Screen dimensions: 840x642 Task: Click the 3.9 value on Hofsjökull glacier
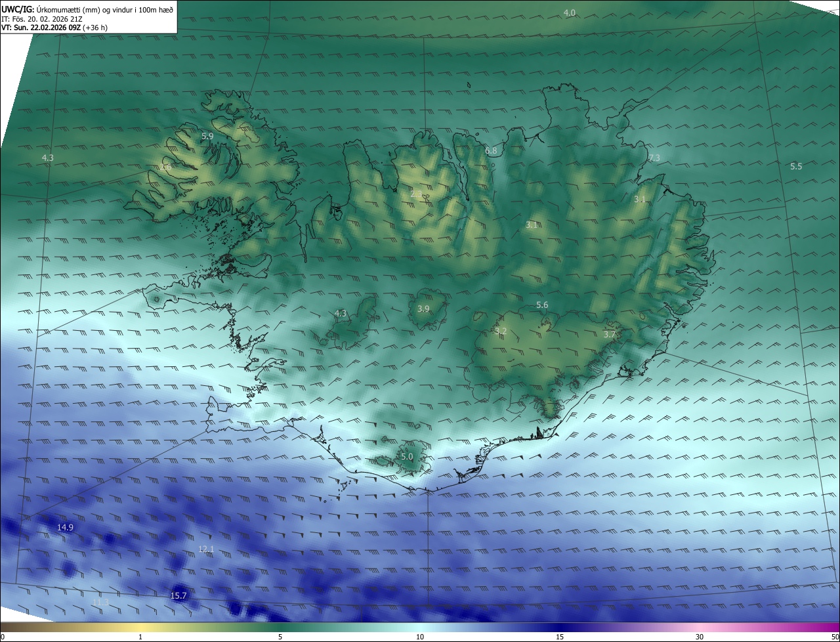pos(424,309)
